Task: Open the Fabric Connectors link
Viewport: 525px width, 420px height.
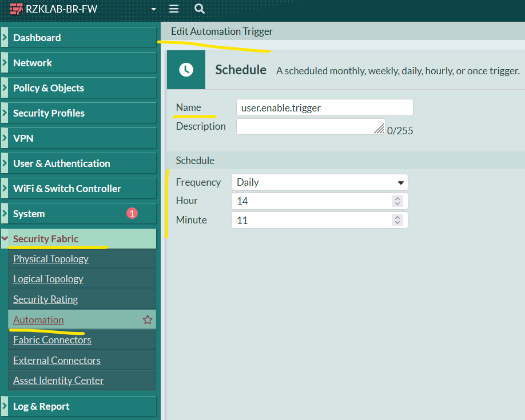Action: tap(52, 340)
